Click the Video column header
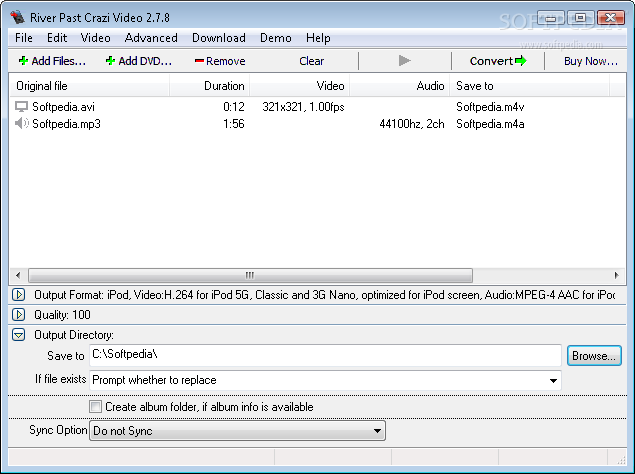This screenshot has height=474, width=635. point(299,86)
